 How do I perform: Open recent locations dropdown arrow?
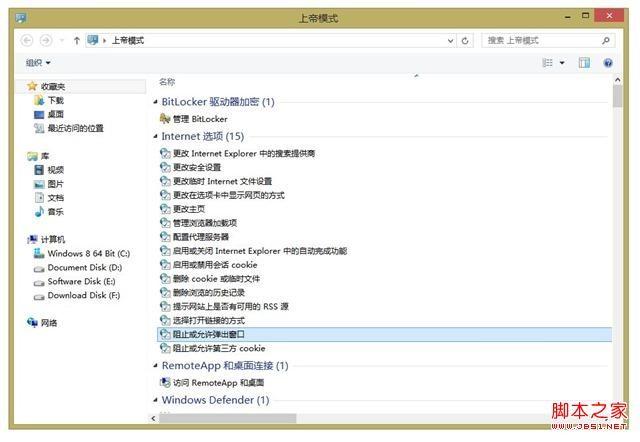tap(62, 40)
